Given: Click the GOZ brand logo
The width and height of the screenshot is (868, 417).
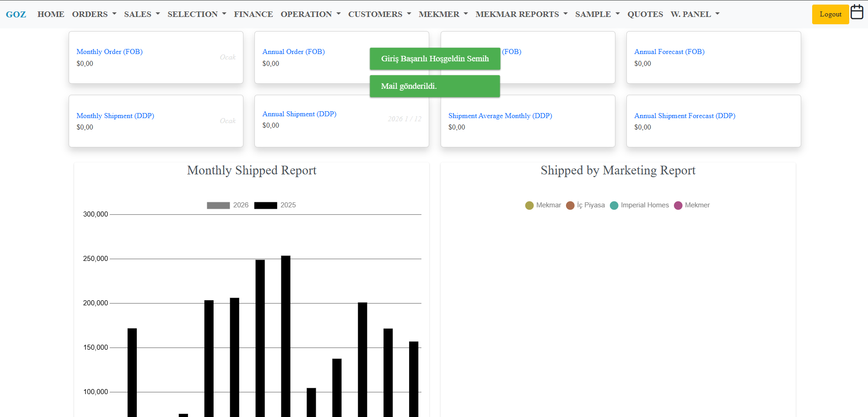Looking at the screenshot, I should (16, 14).
